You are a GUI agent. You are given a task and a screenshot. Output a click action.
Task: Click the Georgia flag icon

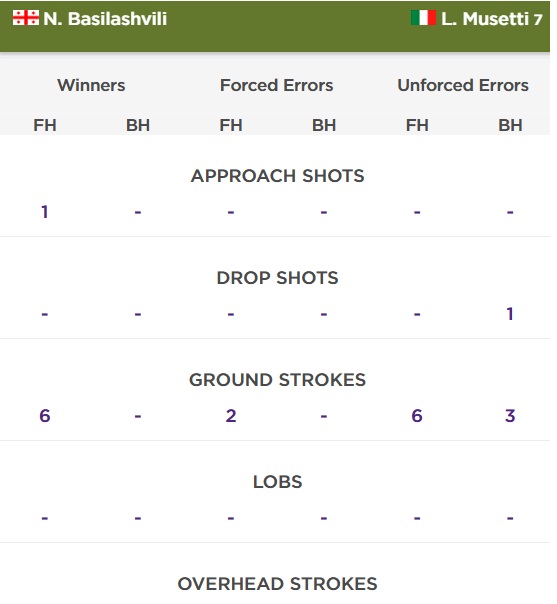25,18
